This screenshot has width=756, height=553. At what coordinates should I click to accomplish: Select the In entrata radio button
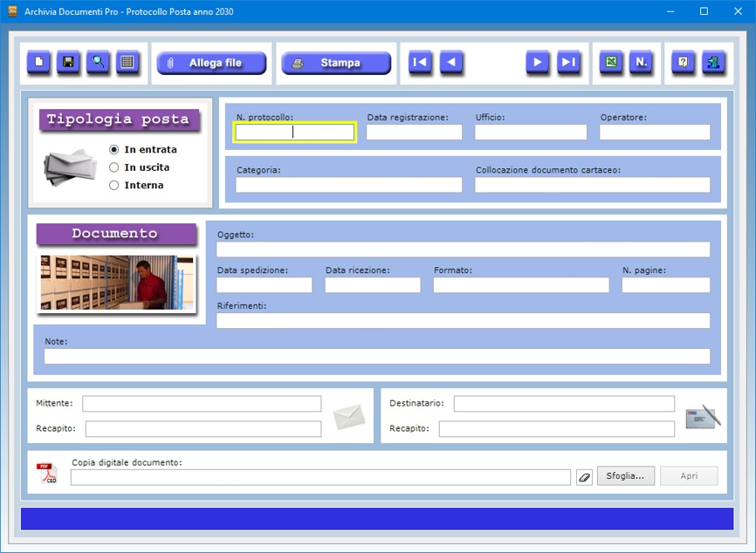(x=113, y=150)
